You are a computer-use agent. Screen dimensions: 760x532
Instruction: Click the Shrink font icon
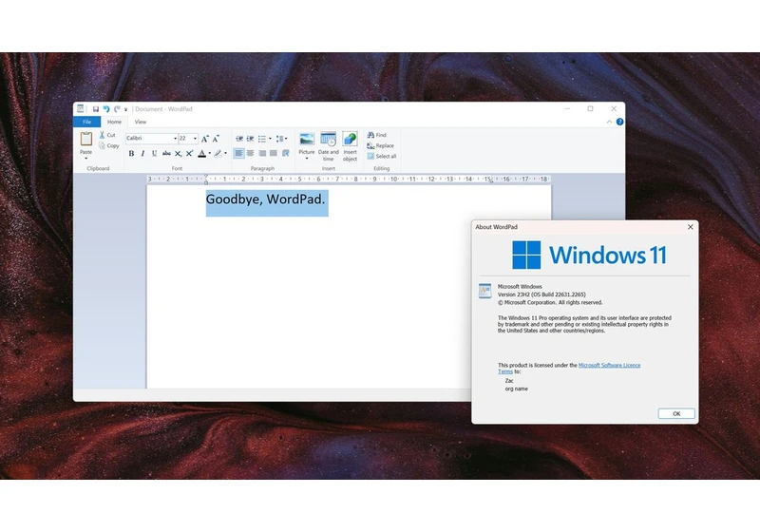click(216, 139)
